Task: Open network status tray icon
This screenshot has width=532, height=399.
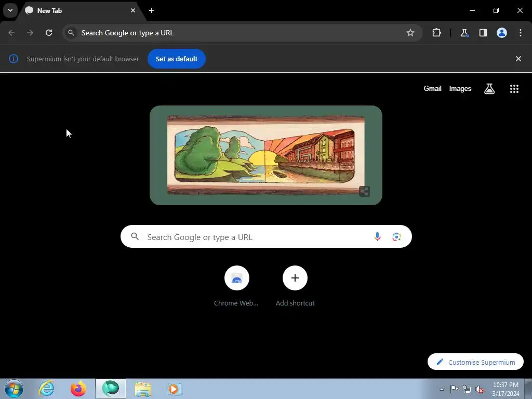Action: click(467, 389)
